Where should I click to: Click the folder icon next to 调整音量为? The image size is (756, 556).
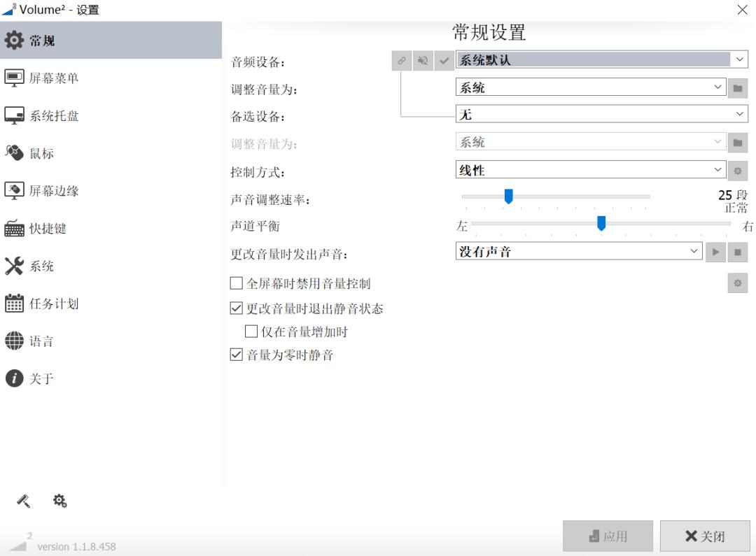tap(737, 87)
